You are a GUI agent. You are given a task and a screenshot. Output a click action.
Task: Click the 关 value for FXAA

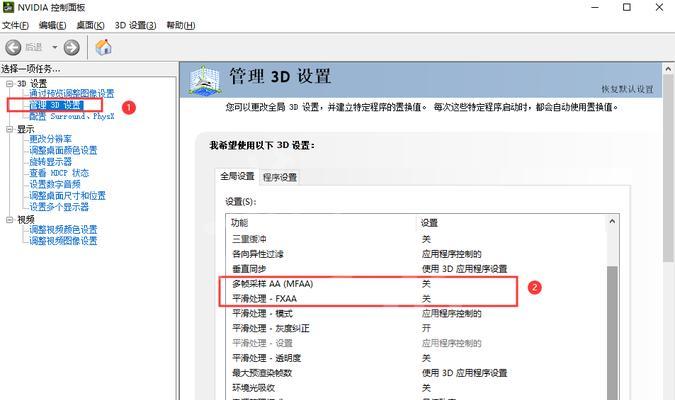[x=426, y=299]
